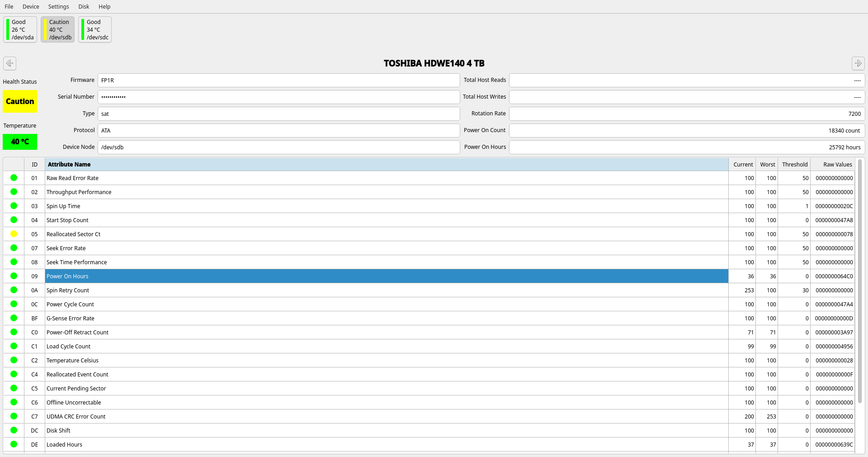Viewport: 868px width, 457px height.
Task: Click the Rotation Rate field showing 7200
Action: pos(687,114)
